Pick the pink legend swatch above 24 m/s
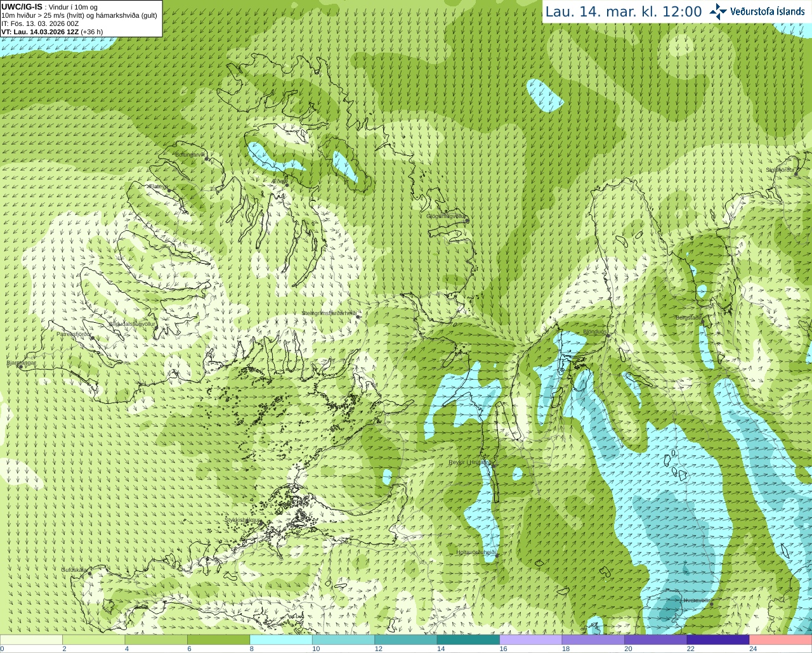812x653 pixels. tap(781, 640)
